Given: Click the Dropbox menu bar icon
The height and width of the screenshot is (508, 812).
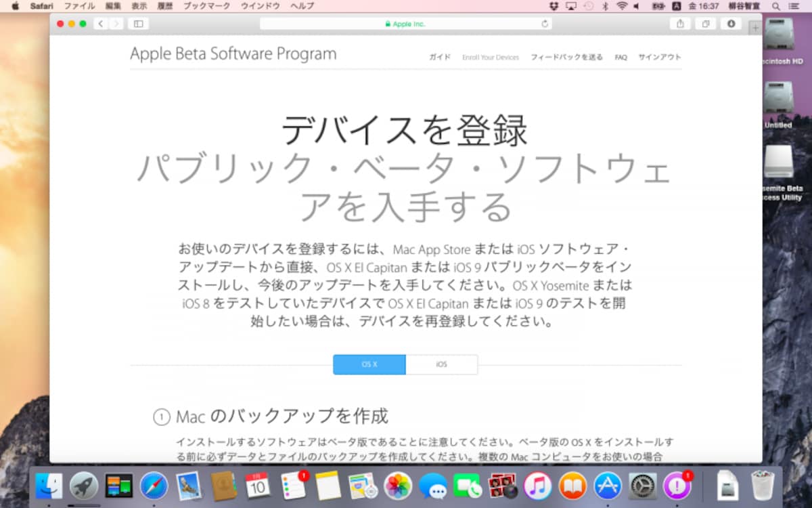Looking at the screenshot, I should click(554, 6).
